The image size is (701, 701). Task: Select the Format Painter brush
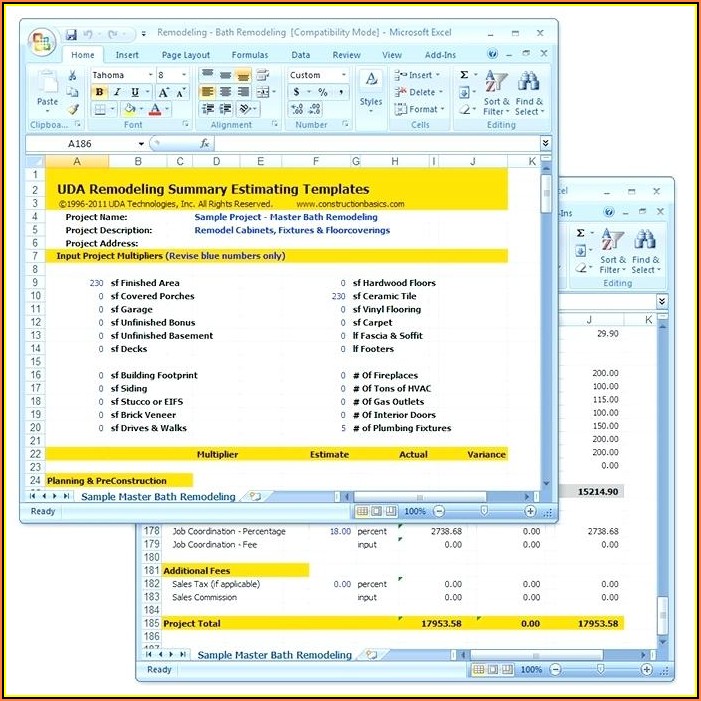click(x=73, y=109)
